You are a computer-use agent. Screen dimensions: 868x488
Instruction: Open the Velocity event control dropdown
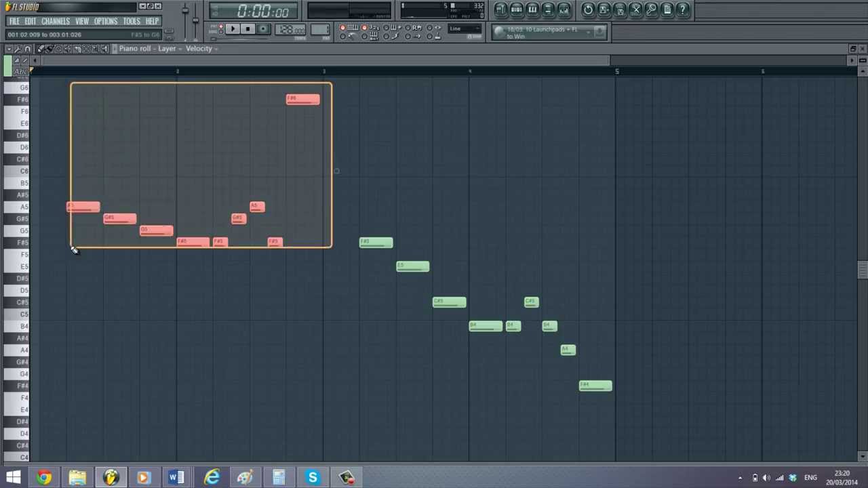click(201, 49)
